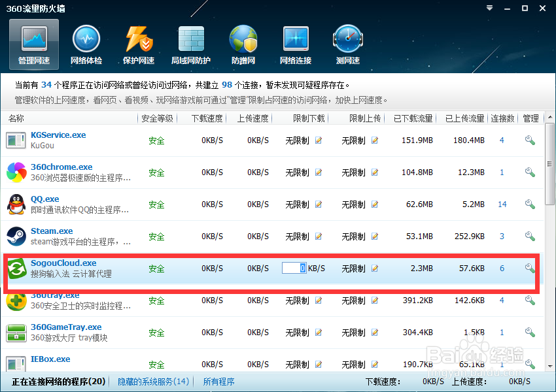Open manage wrench for Steam.exe
The height and width of the screenshot is (392, 556).
[530, 236]
